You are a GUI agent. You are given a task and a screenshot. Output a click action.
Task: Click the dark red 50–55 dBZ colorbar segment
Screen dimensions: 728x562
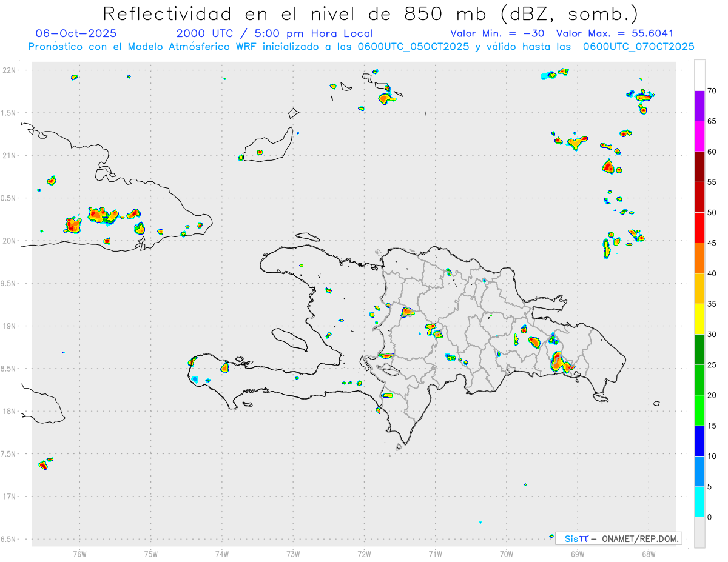[699, 197]
